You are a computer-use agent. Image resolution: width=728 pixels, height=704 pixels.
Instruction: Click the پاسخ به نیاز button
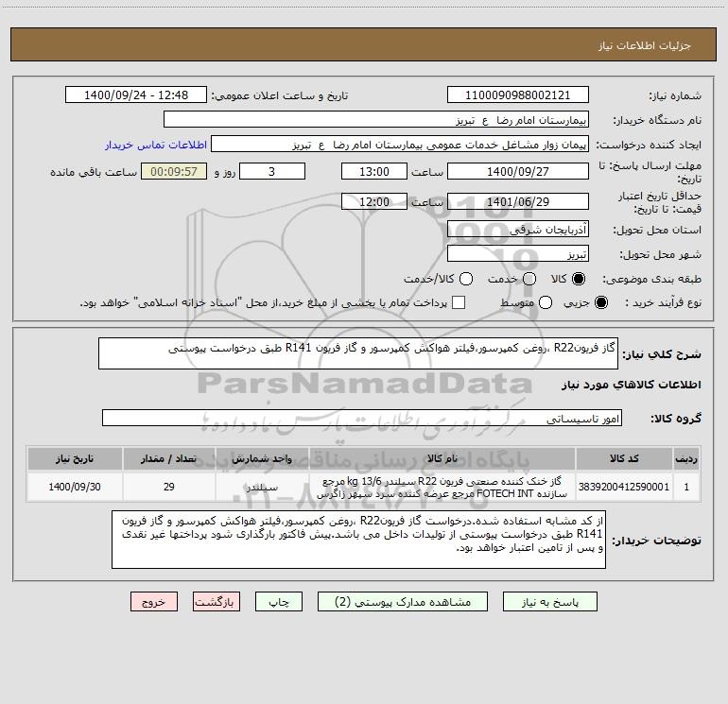point(549,602)
